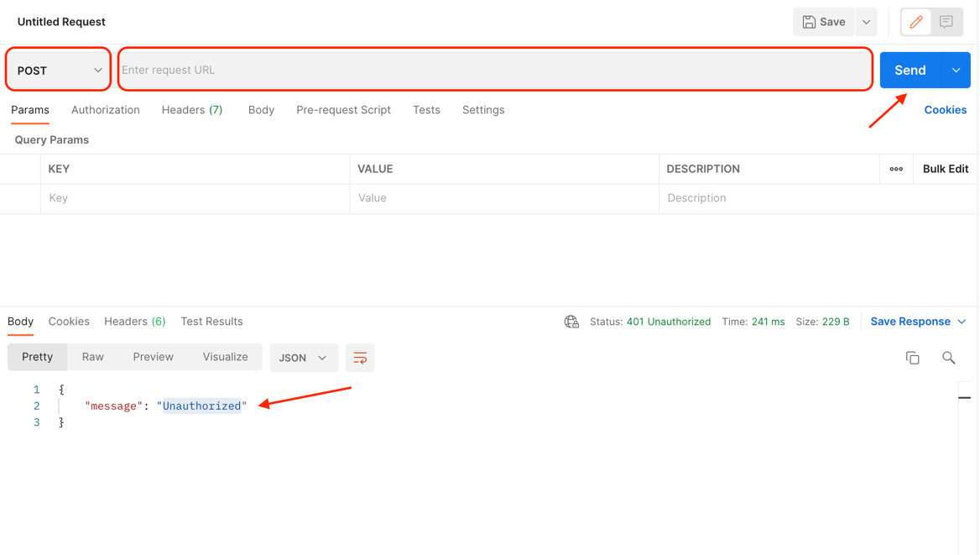Viewport: 980px width, 555px height.
Task: Switch to the Params tab
Action: [x=30, y=110]
